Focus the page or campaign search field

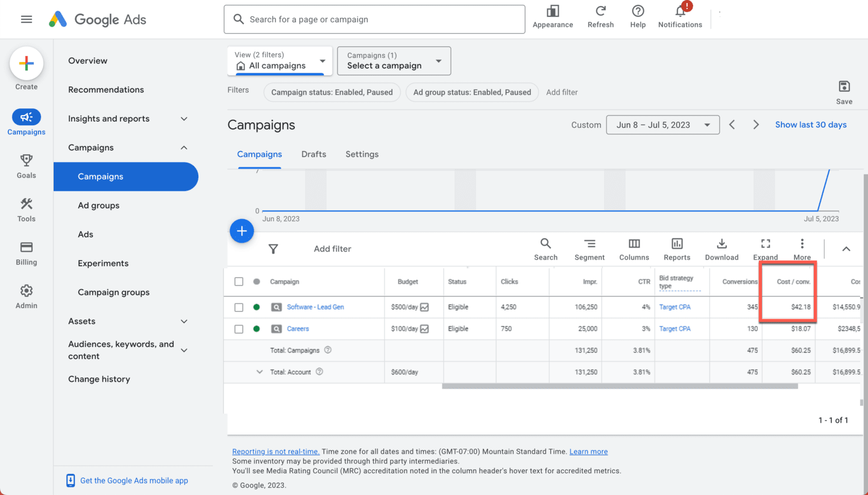tap(374, 19)
